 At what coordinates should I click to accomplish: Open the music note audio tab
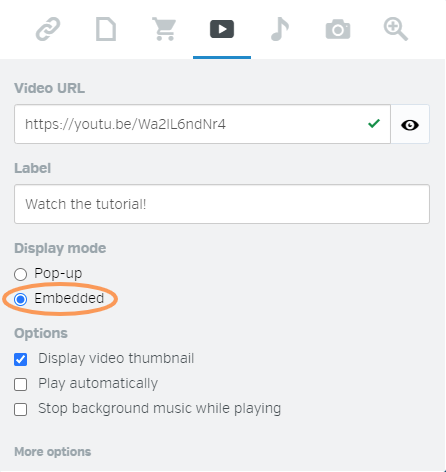(x=280, y=29)
